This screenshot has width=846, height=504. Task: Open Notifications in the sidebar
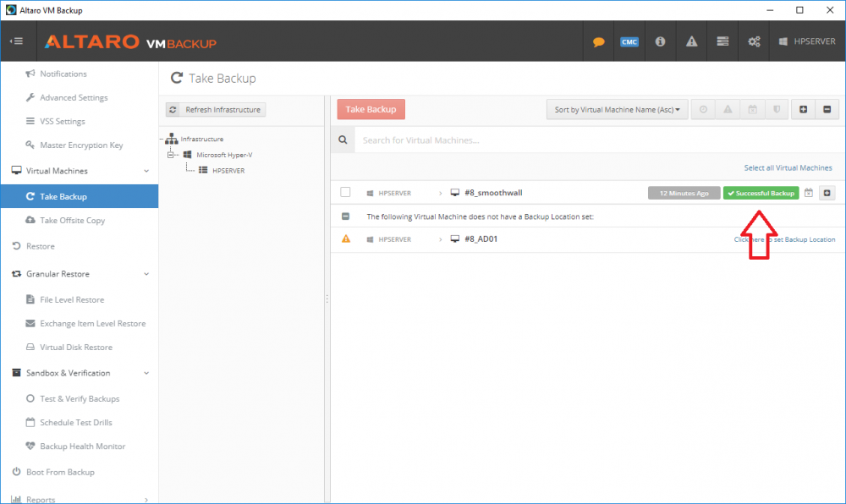point(63,74)
